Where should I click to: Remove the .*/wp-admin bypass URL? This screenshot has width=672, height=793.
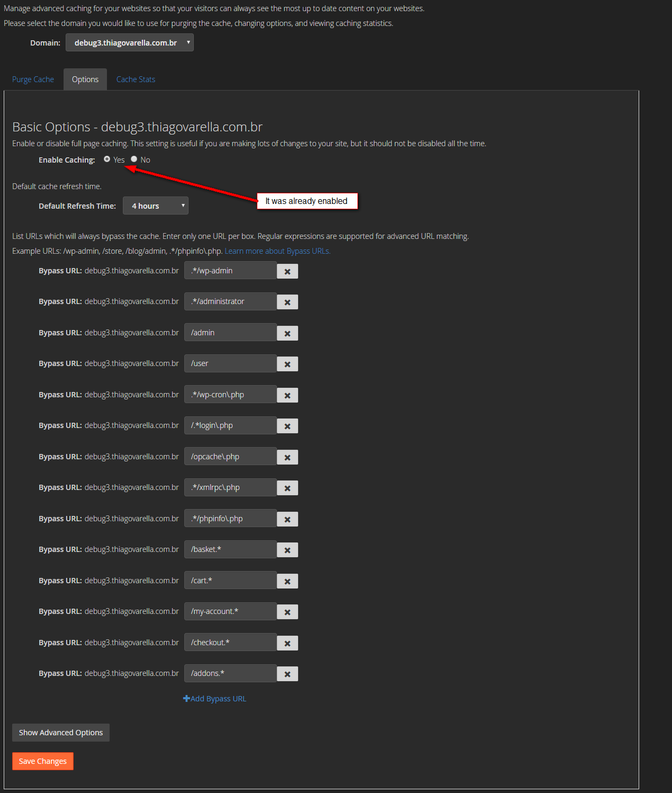tap(288, 271)
